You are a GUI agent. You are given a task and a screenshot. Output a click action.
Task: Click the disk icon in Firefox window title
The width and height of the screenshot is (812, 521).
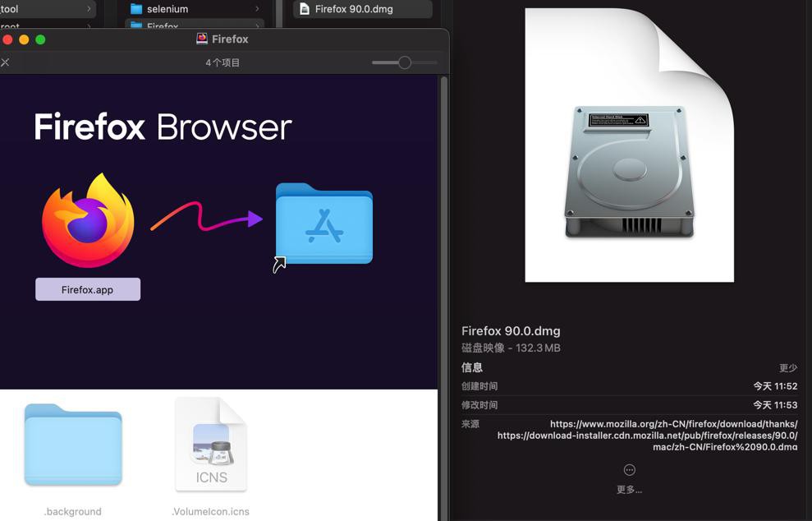[202, 39]
